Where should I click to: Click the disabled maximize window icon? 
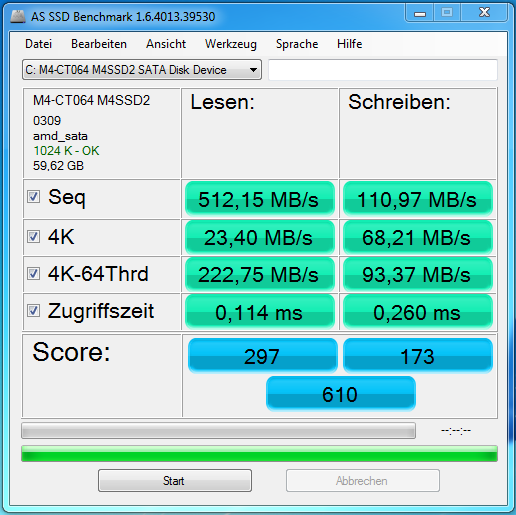(x=447, y=13)
